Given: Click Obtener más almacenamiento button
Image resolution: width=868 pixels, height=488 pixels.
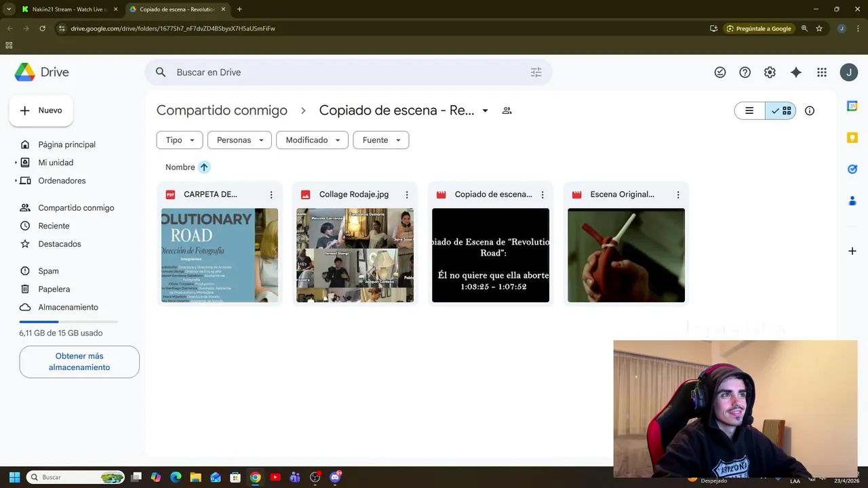Looking at the screenshot, I should 79,362.
